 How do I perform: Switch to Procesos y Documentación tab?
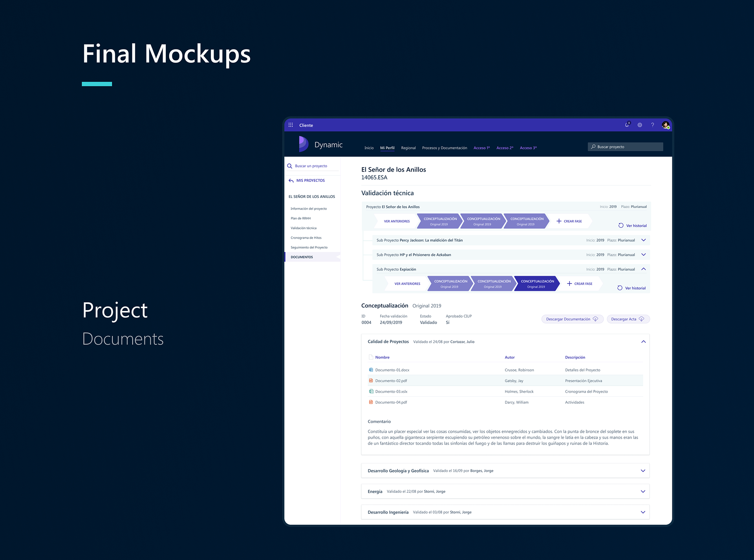click(x=444, y=148)
